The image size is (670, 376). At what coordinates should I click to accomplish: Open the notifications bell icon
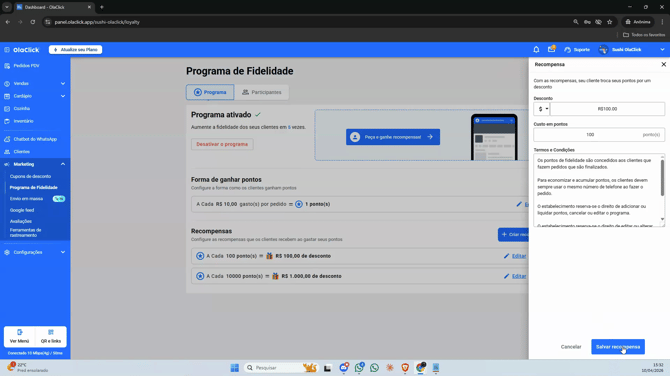click(536, 50)
